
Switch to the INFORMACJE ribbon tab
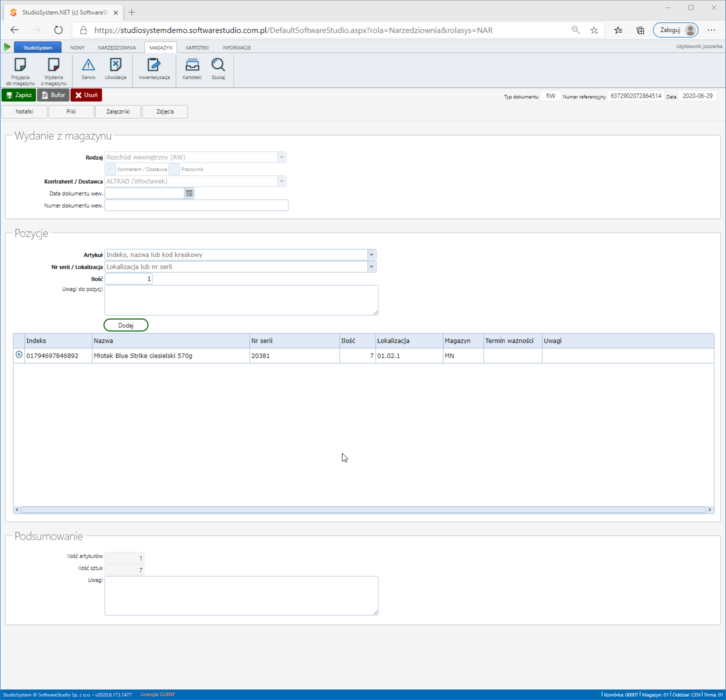point(237,48)
